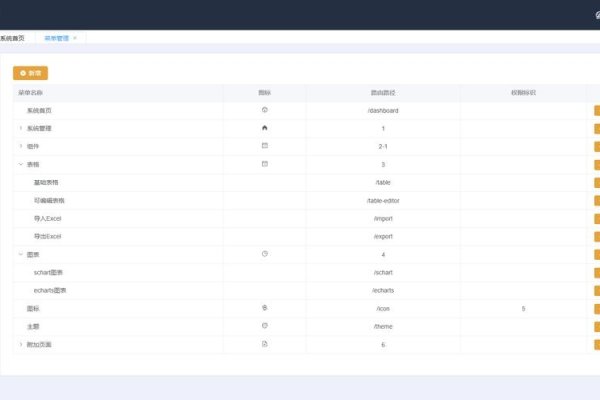Select the 菜单管理 tab
The width and height of the screenshot is (600, 400).
(x=57, y=38)
